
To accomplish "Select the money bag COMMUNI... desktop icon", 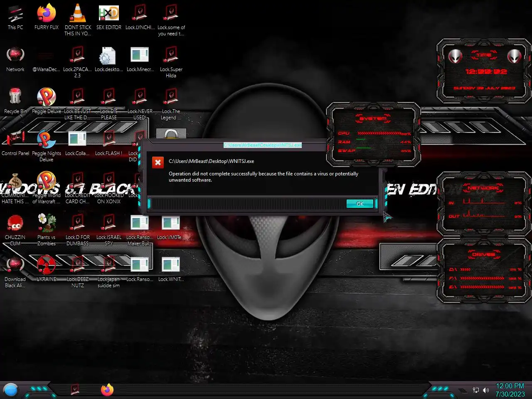I will coord(15,188).
